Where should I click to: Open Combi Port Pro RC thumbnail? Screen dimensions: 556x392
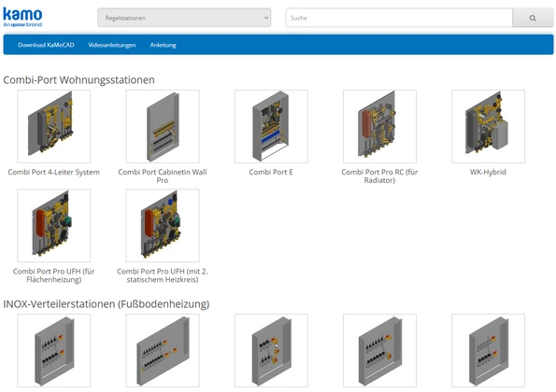[379, 126]
